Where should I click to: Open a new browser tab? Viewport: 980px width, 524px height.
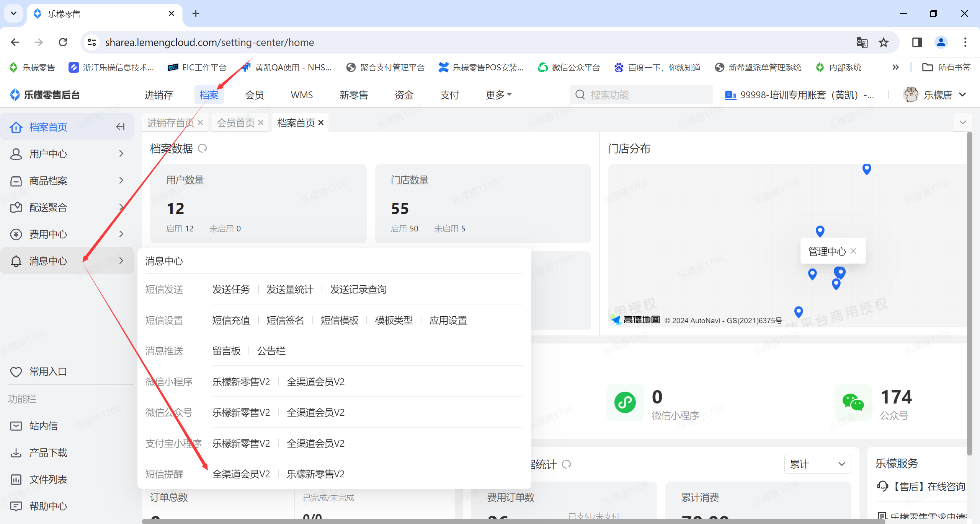pyautogui.click(x=196, y=13)
